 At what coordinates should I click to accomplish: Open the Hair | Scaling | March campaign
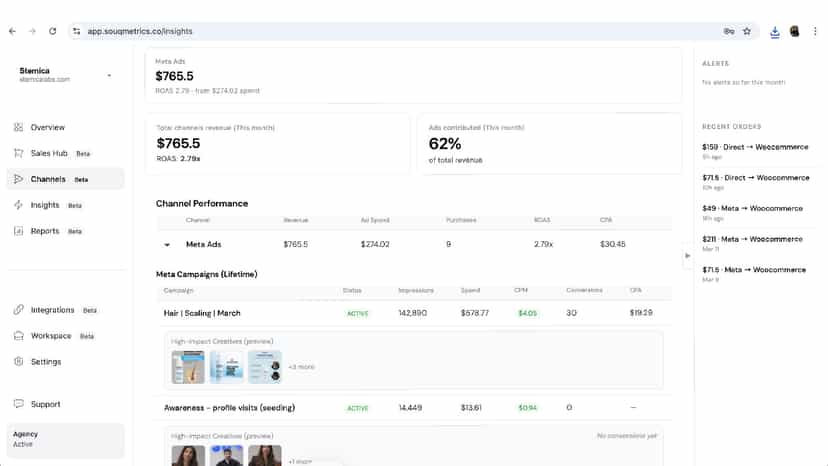202,313
